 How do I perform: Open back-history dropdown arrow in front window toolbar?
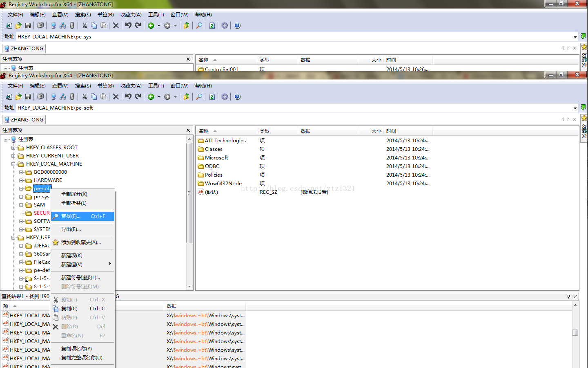coord(159,97)
